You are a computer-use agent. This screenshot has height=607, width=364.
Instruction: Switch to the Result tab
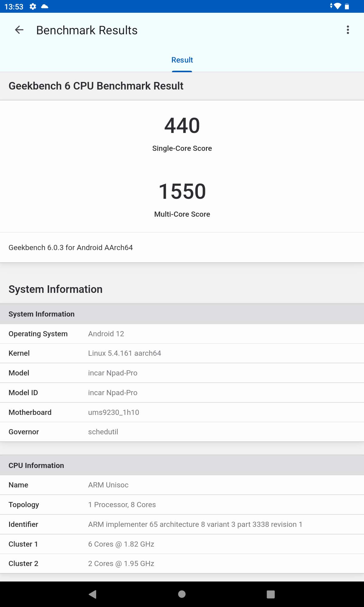click(x=182, y=60)
